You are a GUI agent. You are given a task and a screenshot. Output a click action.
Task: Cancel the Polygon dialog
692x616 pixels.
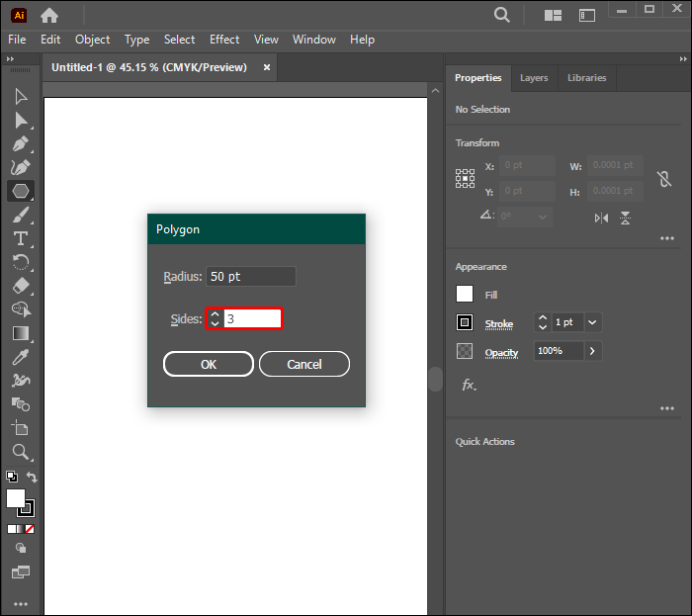point(304,364)
